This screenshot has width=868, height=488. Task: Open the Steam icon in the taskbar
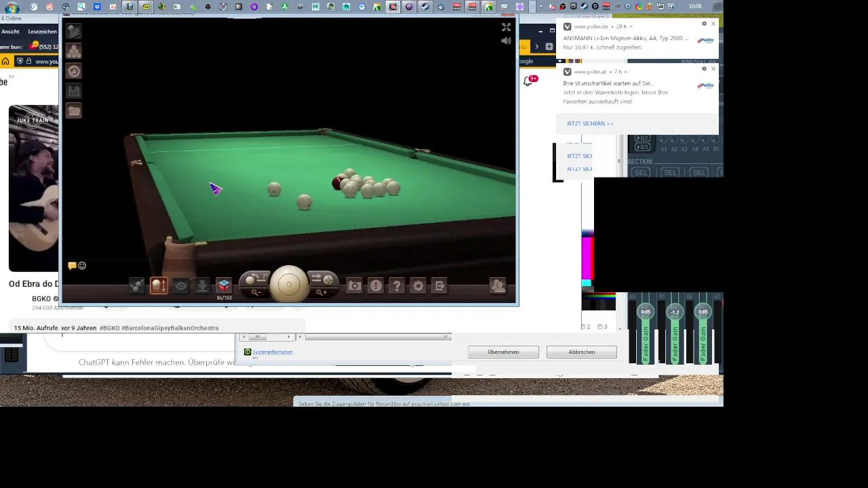(x=425, y=7)
